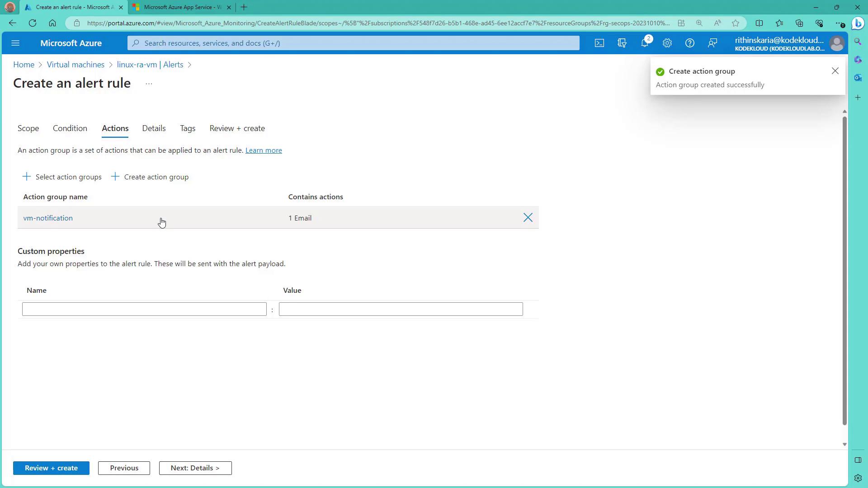Click the page vertical scrollbar

(x=844, y=271)
